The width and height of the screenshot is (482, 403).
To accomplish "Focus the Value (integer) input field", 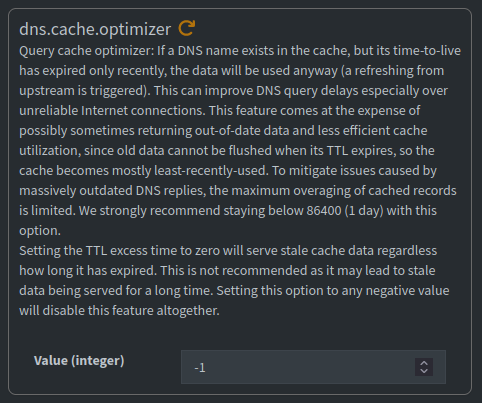I will 313,367.
